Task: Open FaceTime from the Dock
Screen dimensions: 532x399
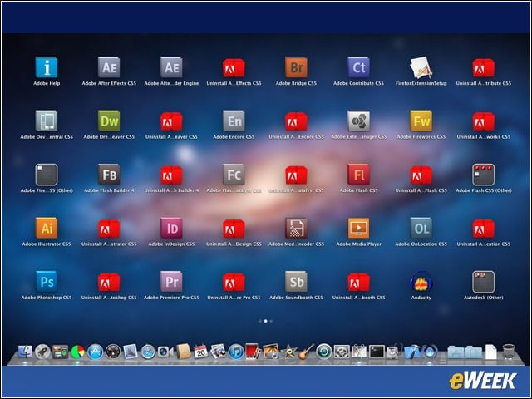Action: 165,352
